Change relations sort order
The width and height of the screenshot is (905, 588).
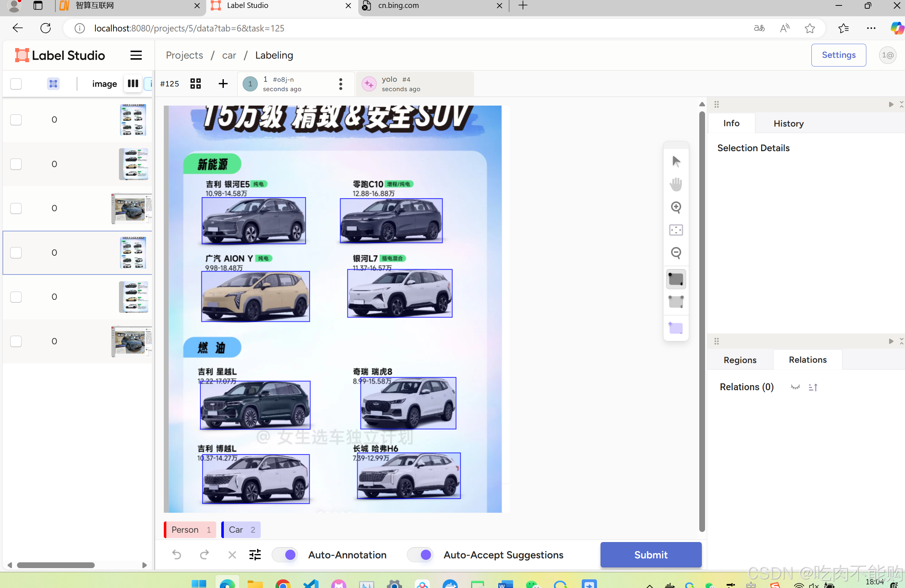(813, 387)
